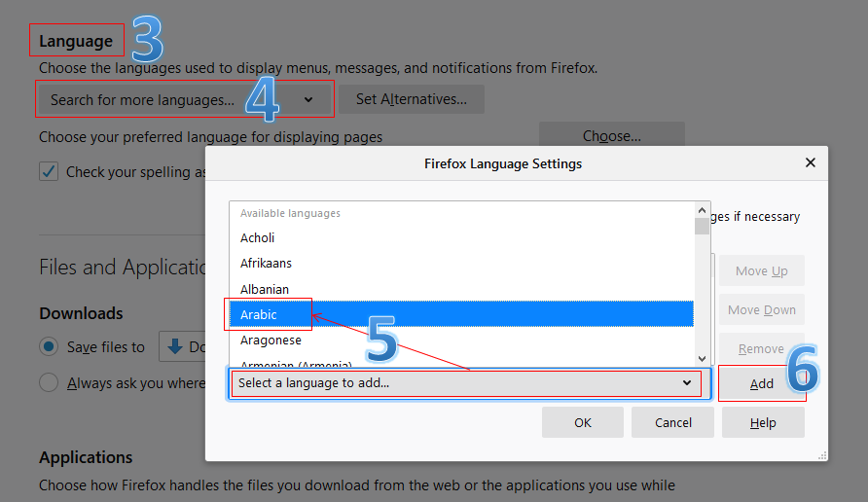Confirm the dialog with OK
This screenshot has height=502, width=868.
click(583, 422)
